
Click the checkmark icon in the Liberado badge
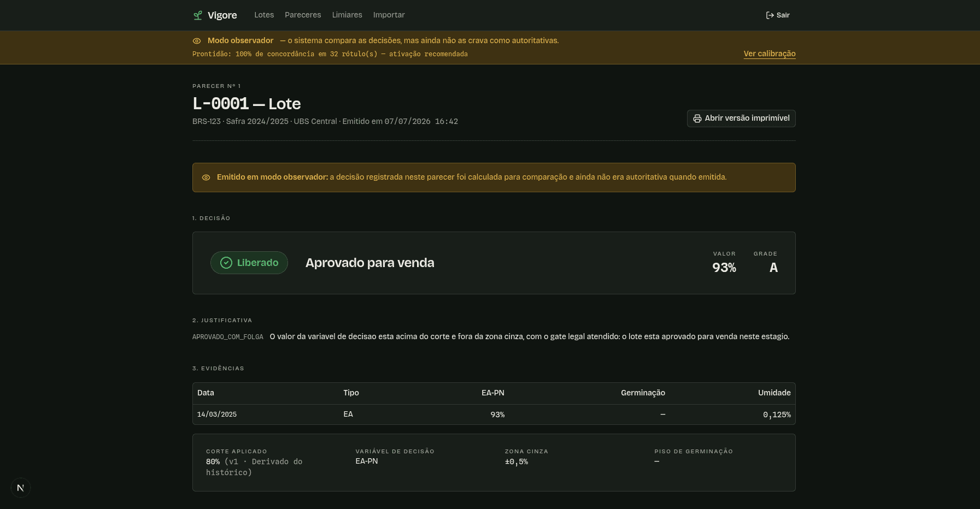pos(226,263)
